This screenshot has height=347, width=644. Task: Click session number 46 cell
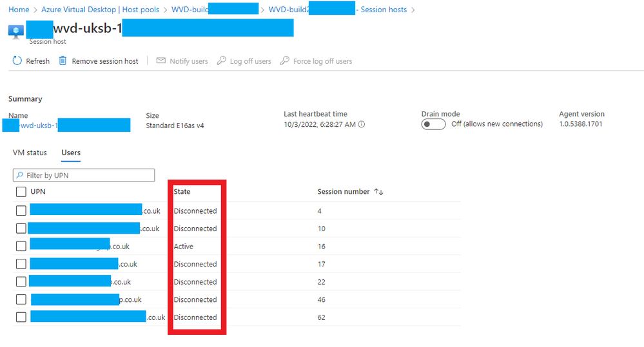pyautogui.click(x=322, y=300)
